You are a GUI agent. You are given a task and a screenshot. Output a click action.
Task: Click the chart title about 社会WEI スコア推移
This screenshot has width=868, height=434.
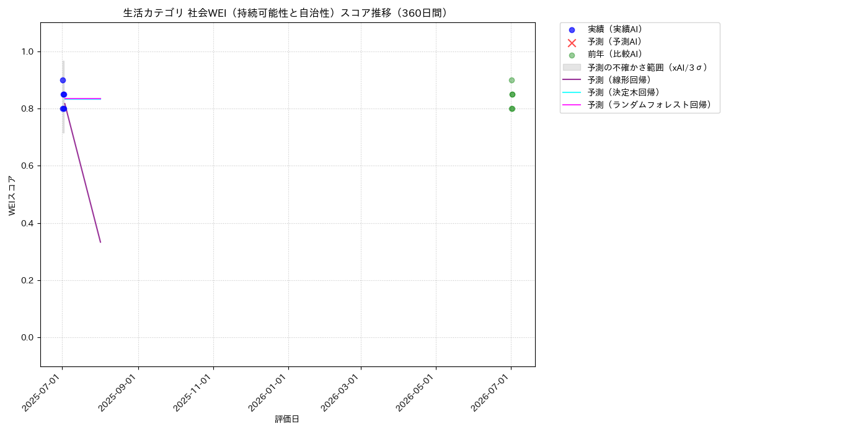click(x=288, y=13)
